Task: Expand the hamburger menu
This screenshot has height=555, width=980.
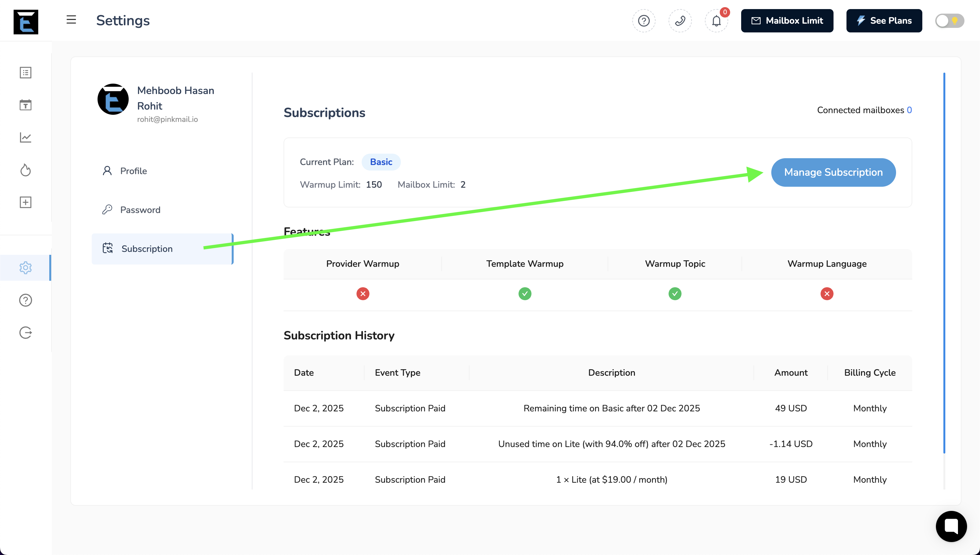Action: [x=71, y=20]
